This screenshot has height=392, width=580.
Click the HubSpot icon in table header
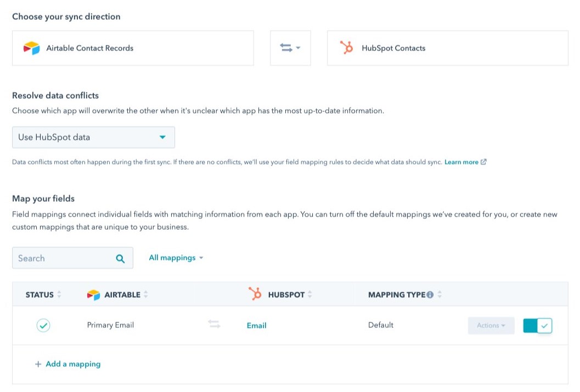(255, 294)
